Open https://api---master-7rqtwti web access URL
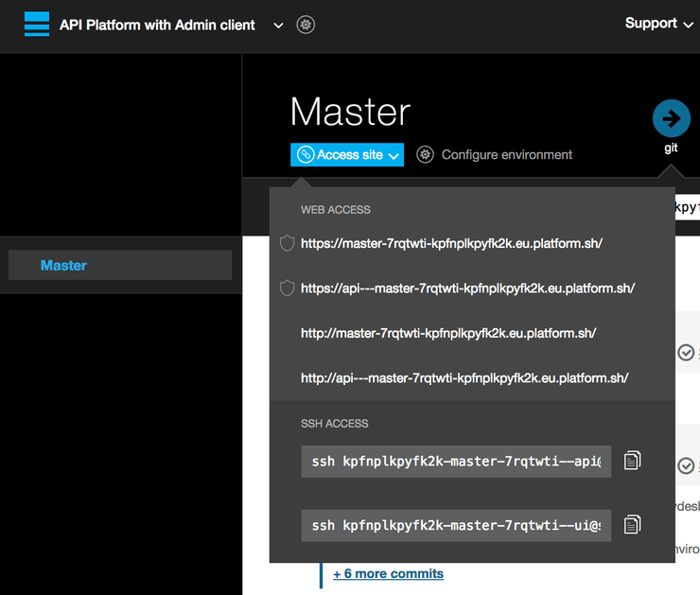This screenshot has width=700, height=595. pyautogui.click(x=467, y=289)
